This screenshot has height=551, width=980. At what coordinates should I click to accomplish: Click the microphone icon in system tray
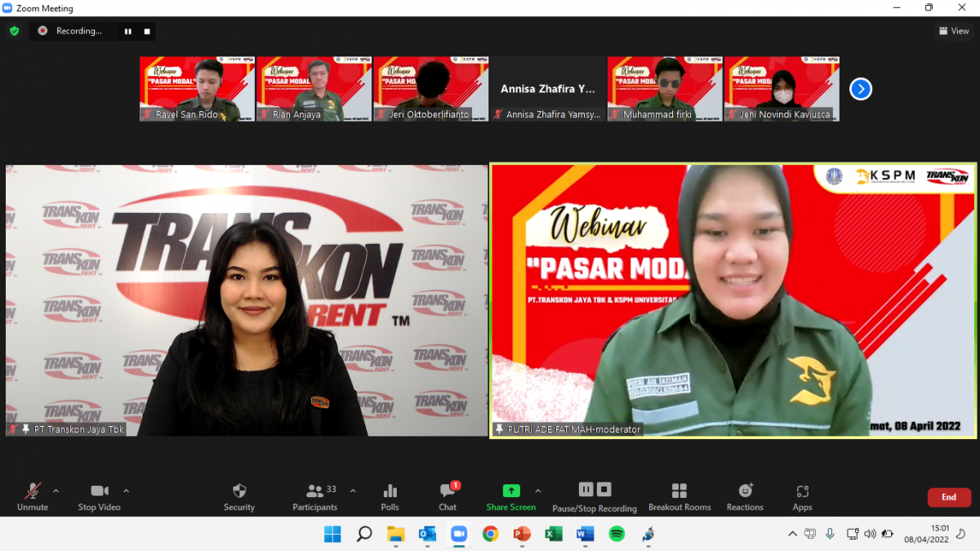(830, 534)
